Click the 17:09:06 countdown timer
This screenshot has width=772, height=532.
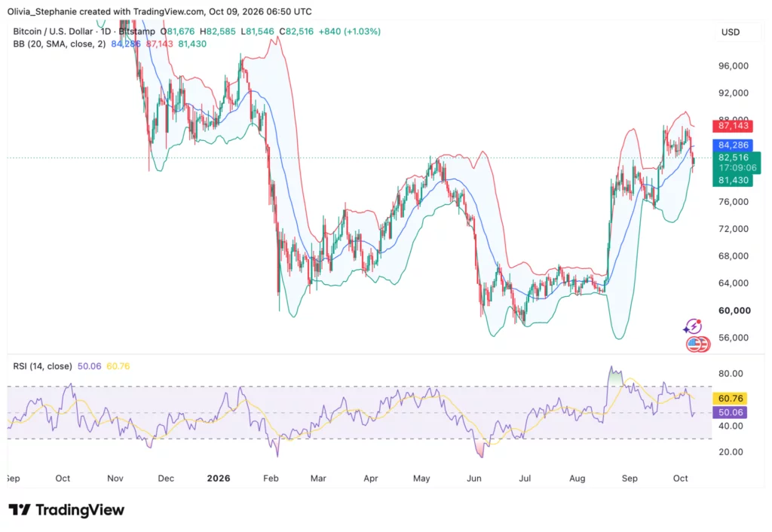(737, 168)
